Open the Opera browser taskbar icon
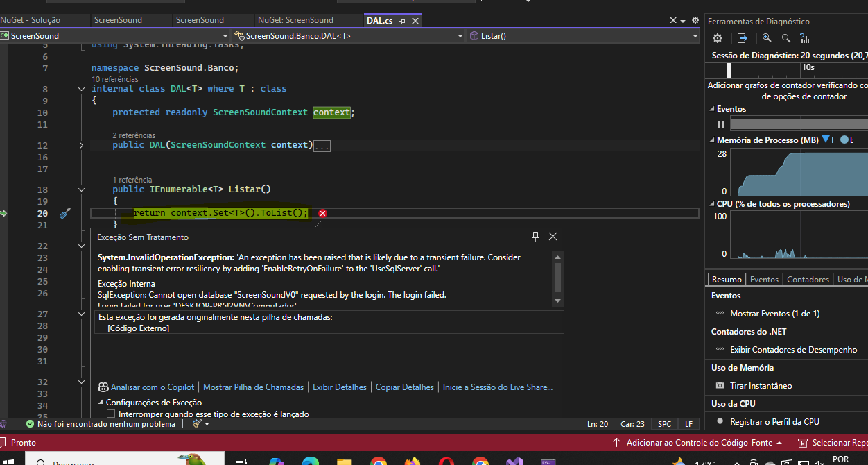 pos(446,461)
